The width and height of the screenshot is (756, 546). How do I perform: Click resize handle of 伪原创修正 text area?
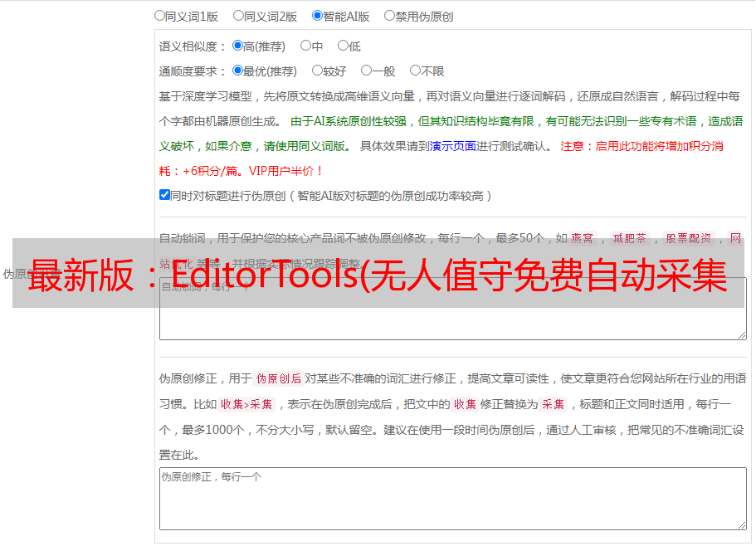[742, 525]
